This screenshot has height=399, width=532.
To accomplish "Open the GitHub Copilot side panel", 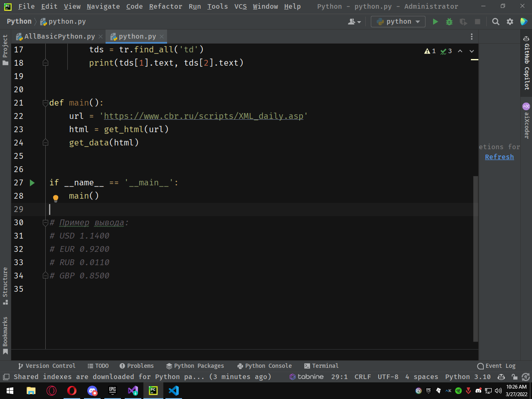I will tap(525, 67).
